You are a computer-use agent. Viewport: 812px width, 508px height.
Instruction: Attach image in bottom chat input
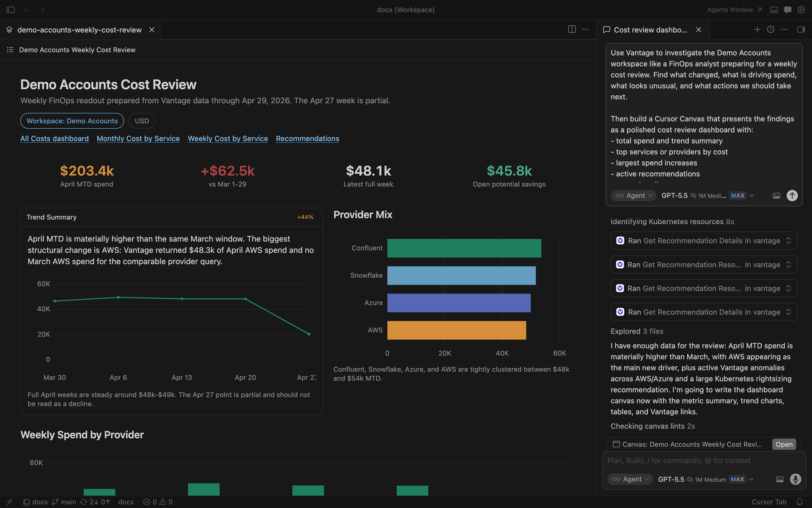(779, 479)
